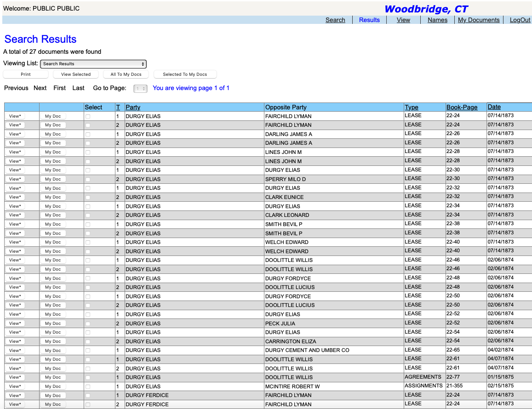
Task: Click All To My Docs button
Action: [x=126, y=74]
